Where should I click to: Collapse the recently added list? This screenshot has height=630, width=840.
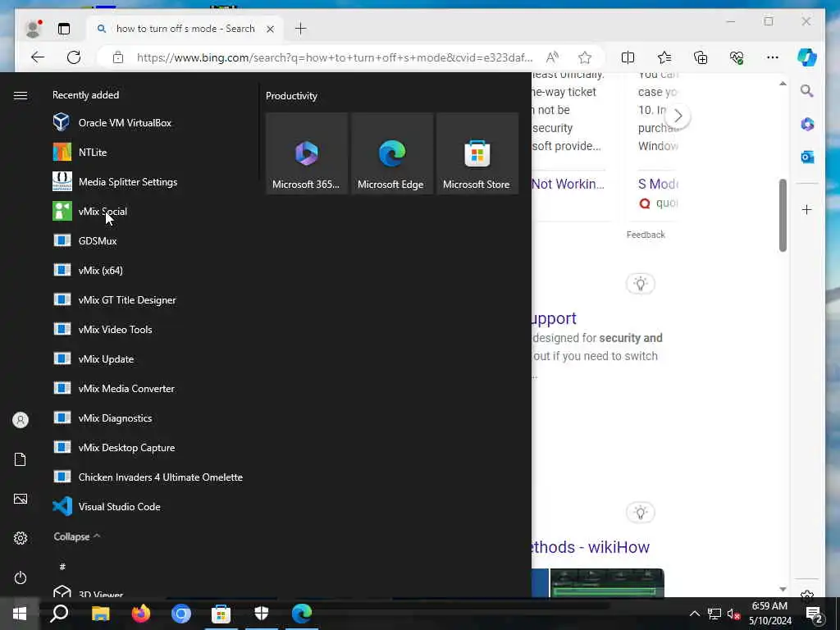point(76,536)
